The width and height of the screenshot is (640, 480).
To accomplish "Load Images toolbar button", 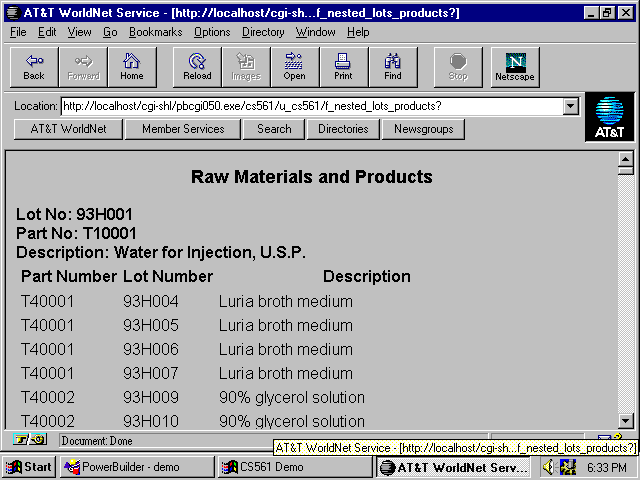I will tap(246, 67).
